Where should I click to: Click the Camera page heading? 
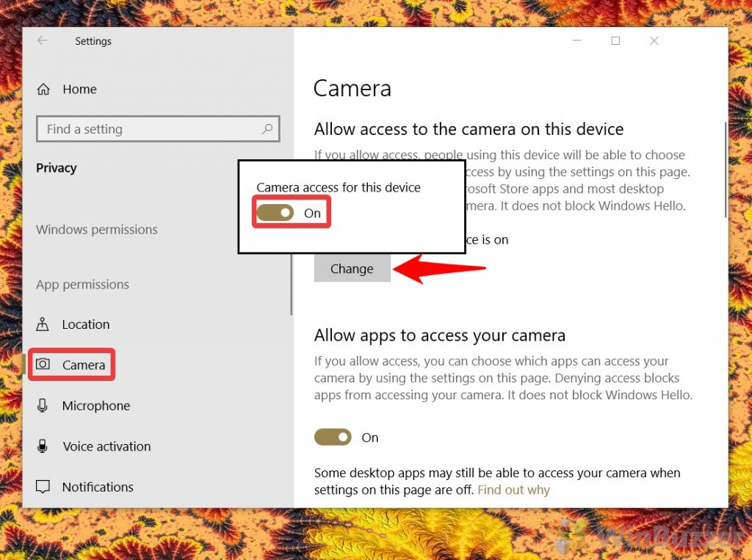click(352, 87)
